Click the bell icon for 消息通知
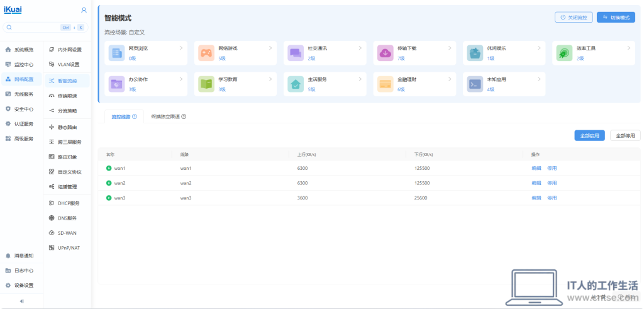 pos(8,256)
